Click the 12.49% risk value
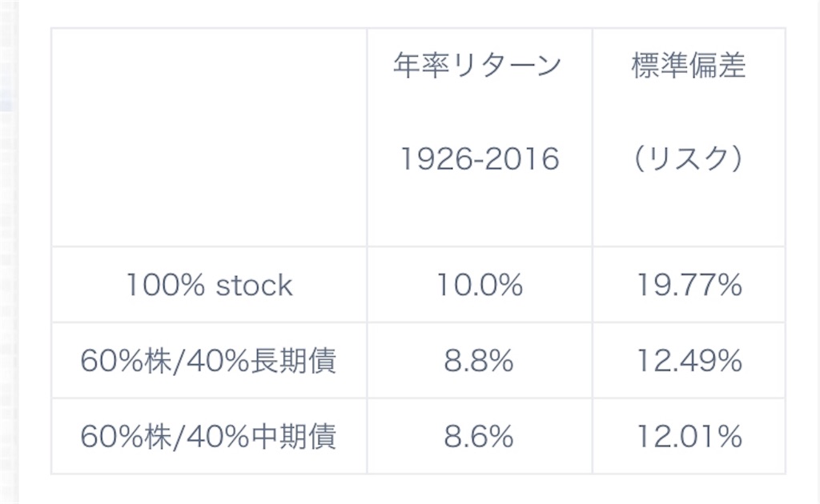820x504 pixels. click(x=689, y=361)
